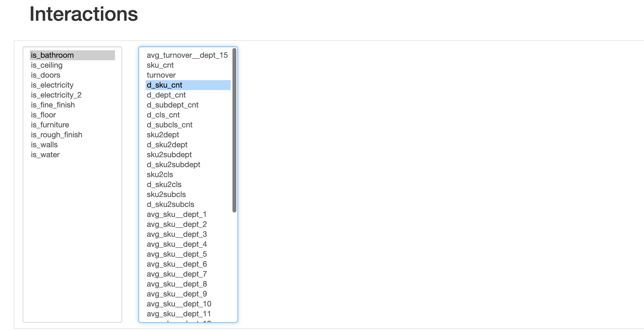Image resolution: width=644 pixels, height=331 pixels.
Task: Select is_electricity_2 in the interactions list
Action: tap(56, 95)
